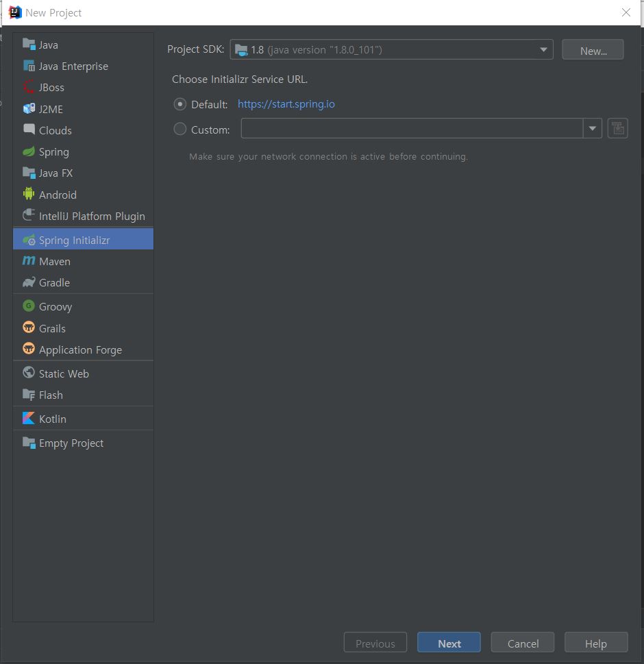
Task: Click the Grails icon
Action: click(x=29, y=328)
